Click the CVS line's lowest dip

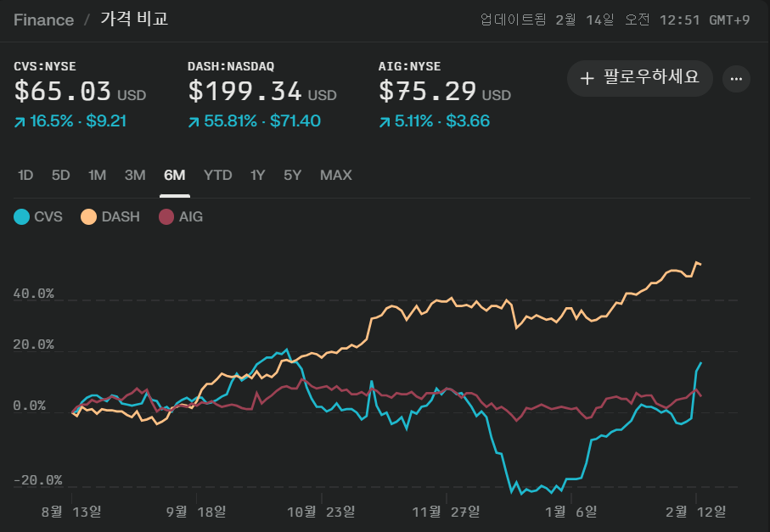(521, 493)
